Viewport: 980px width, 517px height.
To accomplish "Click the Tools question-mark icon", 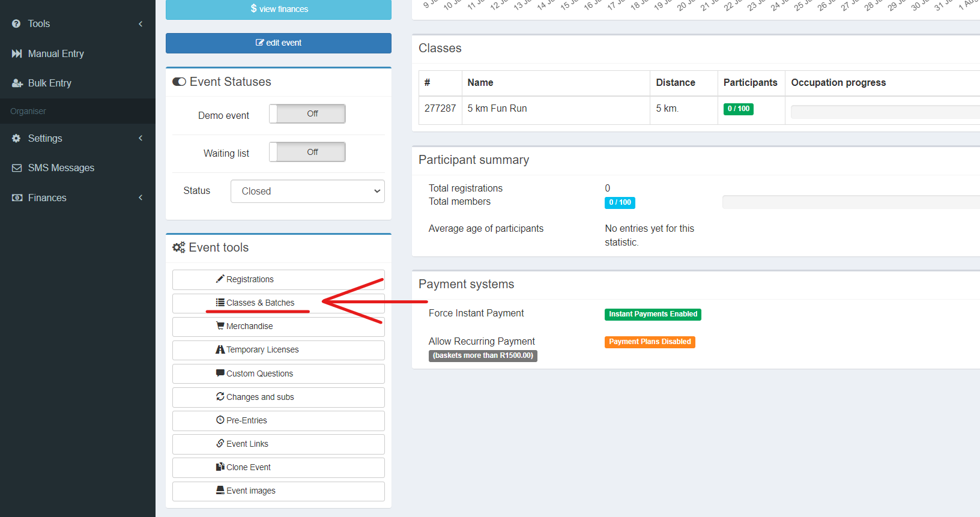I will click(16, 23).
